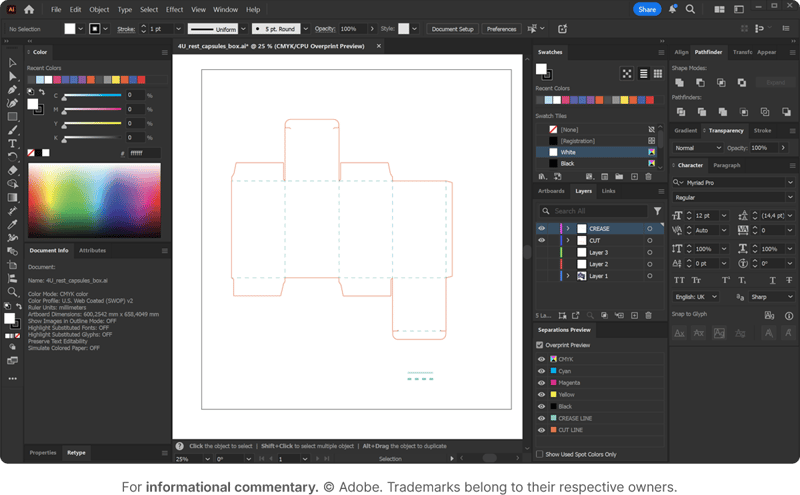Open the Normal blending mode dropdown

point(697,148)
